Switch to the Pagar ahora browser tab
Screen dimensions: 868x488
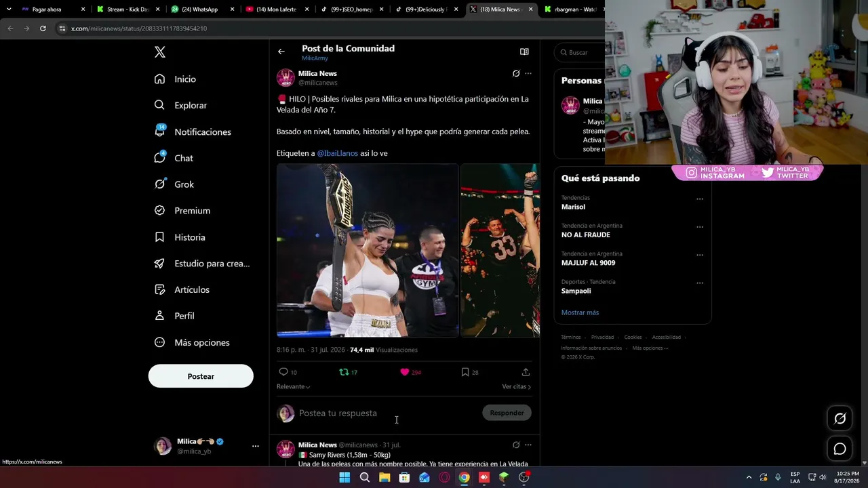(54, 9)
